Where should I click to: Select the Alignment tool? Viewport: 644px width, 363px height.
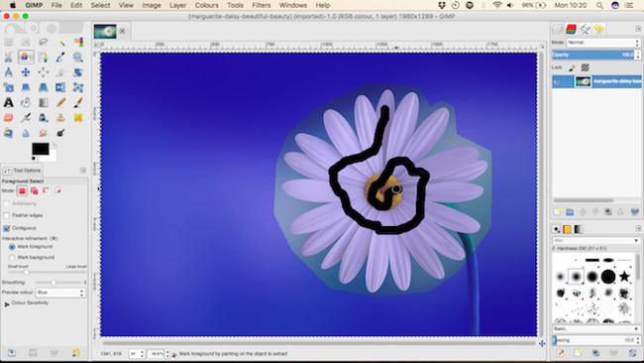tap(44, 72)
